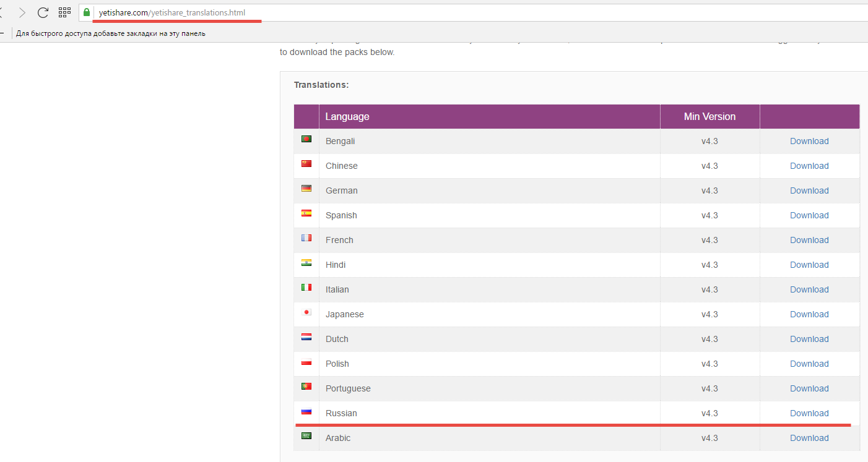The width and height of the screenshot is (868, 462).
Task: Download the Bengali translation pack
Action: 809,141
